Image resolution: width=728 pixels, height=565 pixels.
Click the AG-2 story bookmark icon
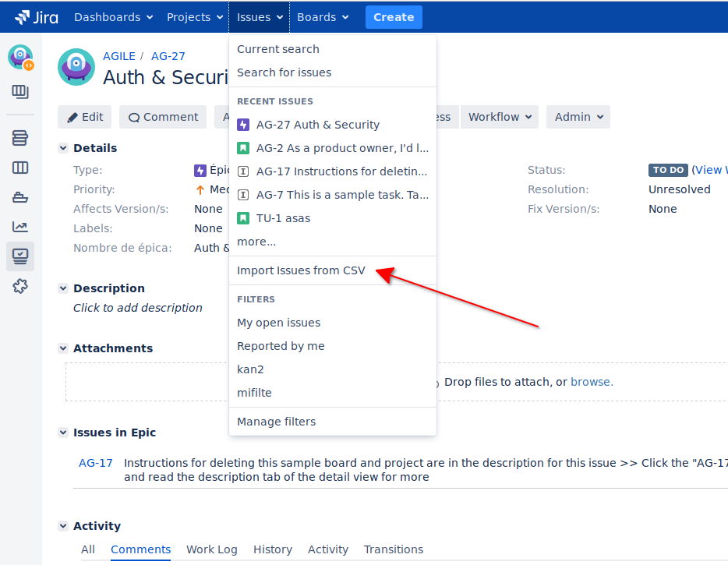243,148
